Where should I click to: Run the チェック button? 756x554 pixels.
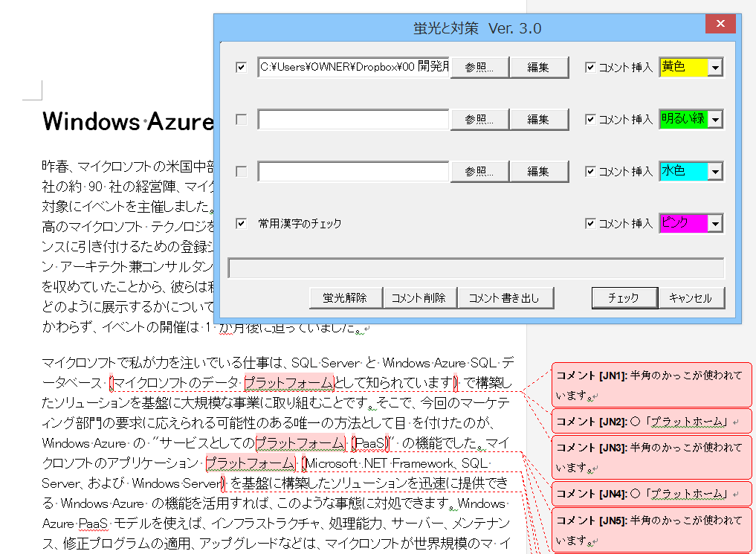(x=624, y=298)
